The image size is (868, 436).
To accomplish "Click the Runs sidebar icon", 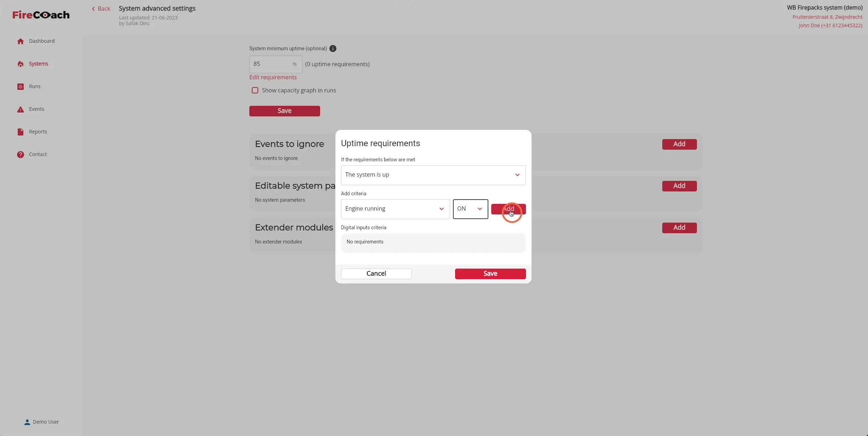I will (x=21, y=87).
